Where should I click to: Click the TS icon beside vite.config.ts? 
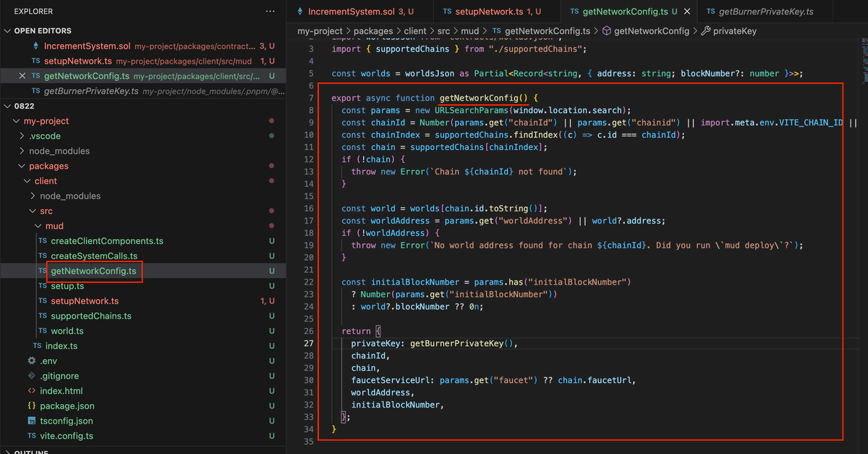pyautogui.click(x=32, y=436)
